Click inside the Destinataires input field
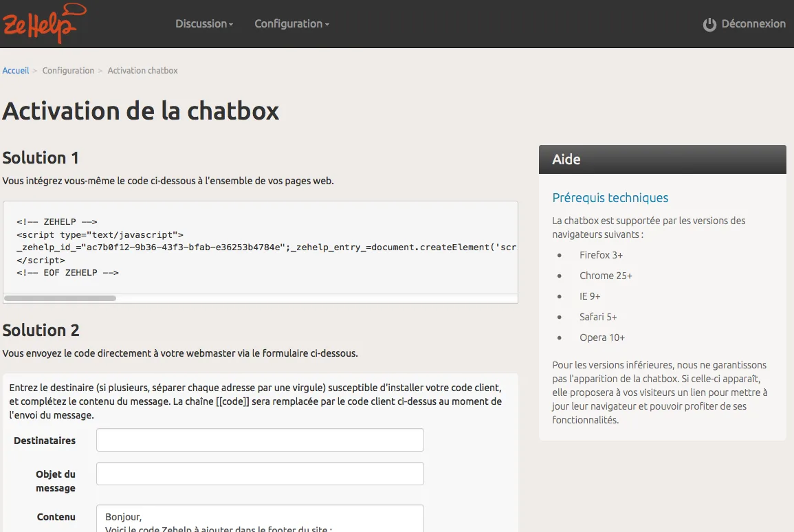794x532 pixels. [x=260, y=440]
